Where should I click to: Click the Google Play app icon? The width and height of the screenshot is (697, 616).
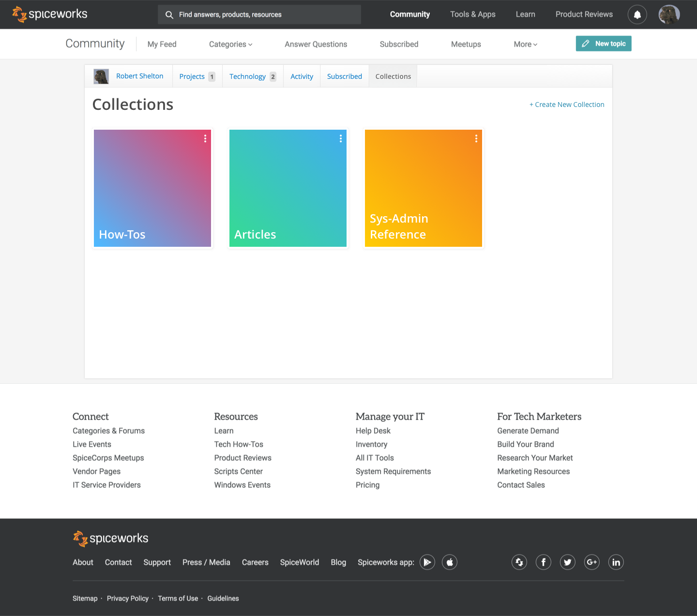(427, 562)
